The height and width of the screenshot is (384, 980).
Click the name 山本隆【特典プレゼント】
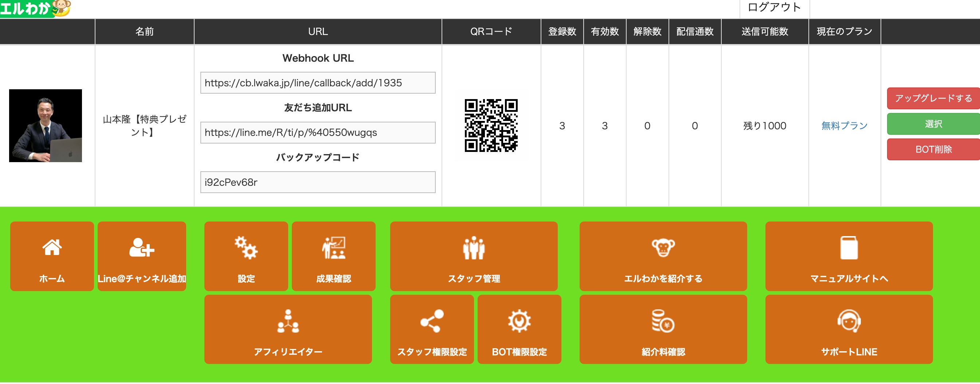click(x=144, y=126)
